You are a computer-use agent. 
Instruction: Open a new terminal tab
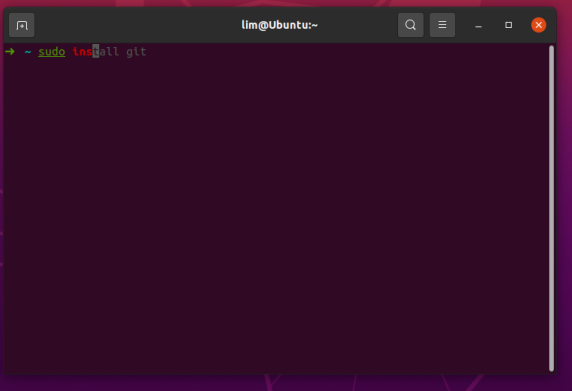pos(22,25)
